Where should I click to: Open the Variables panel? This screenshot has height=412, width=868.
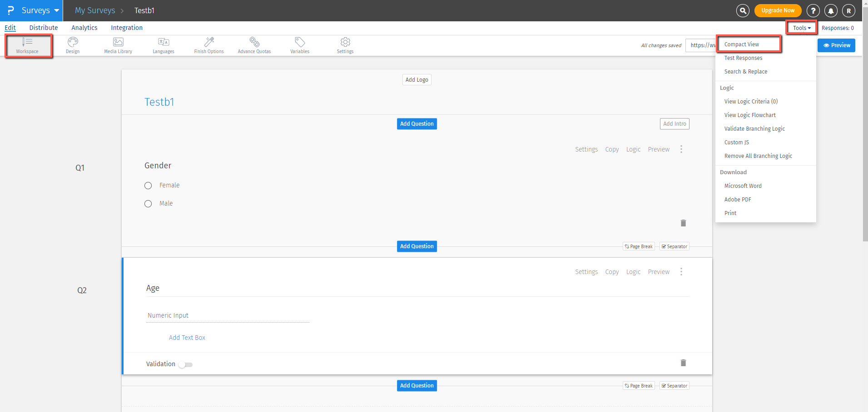click(x=299, y=45)
